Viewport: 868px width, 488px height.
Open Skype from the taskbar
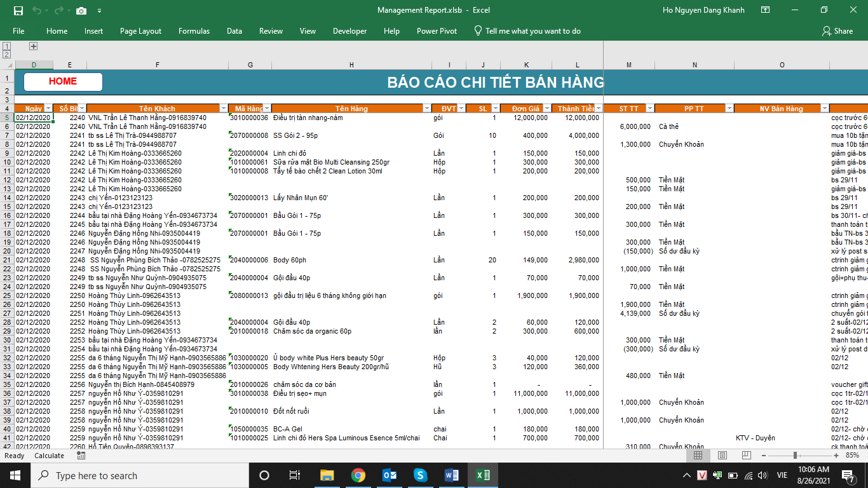pos(420,475)
